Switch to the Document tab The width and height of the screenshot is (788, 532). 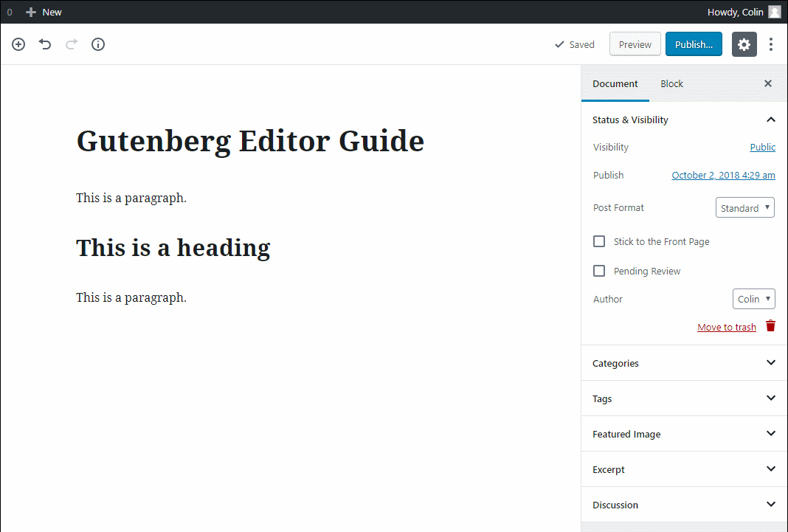pyautogui.click(x=615, y=84)
